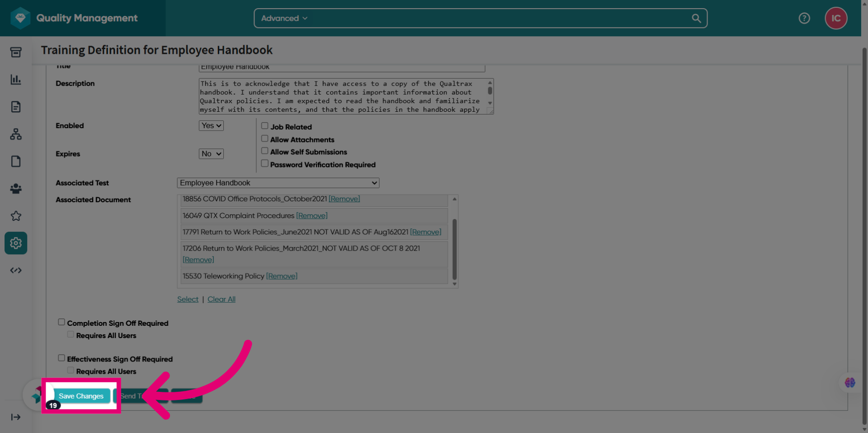This screenshot has height=433, width=868.
Task: Tick Password Verification Required checkbox
Action: pos(265,163)
